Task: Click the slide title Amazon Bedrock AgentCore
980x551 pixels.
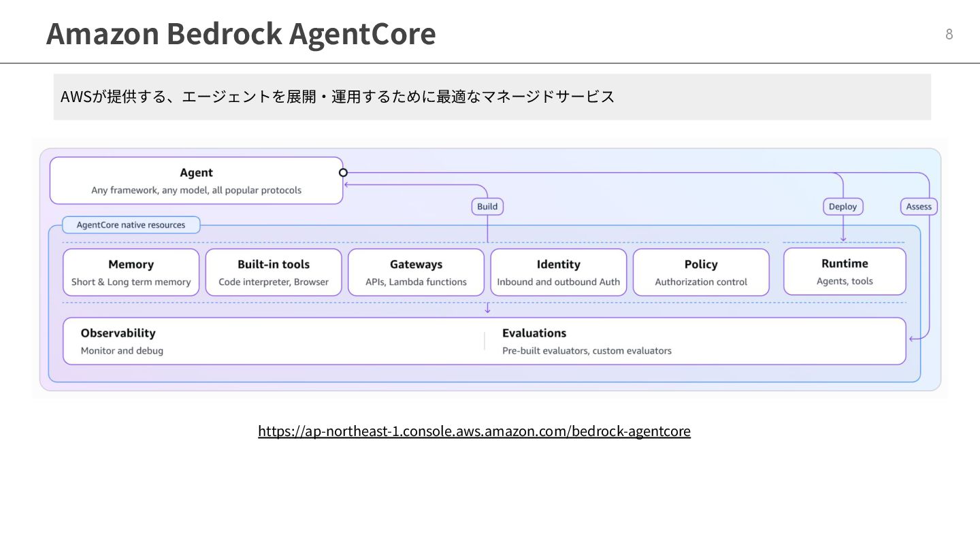Action: coord(241,33)
